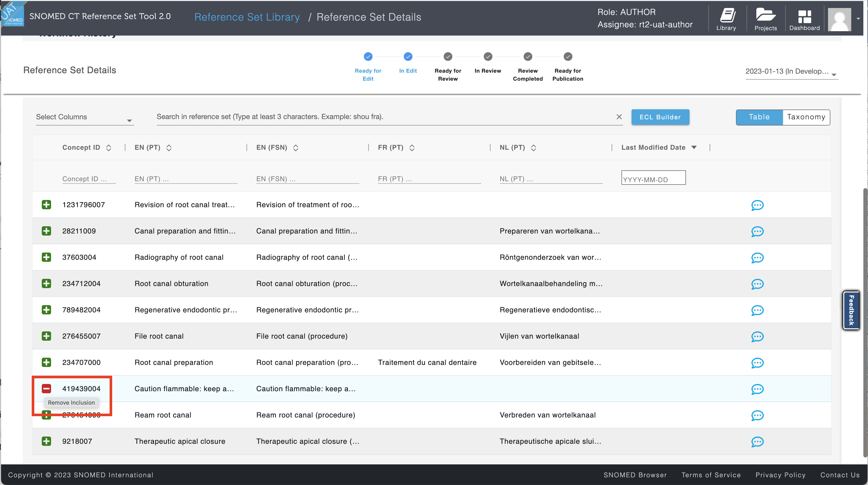
Task: Sort by EN (FSN) column
Action: point(296,147)
